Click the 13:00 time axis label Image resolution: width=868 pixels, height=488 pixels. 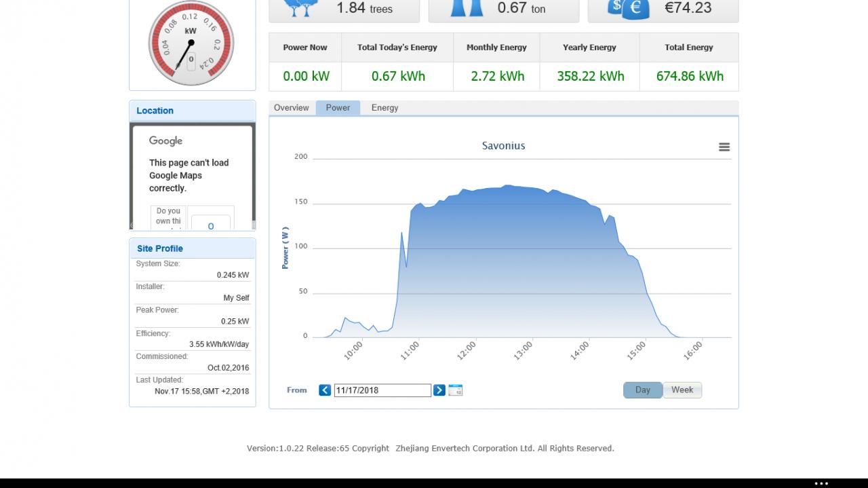point(523,350)
